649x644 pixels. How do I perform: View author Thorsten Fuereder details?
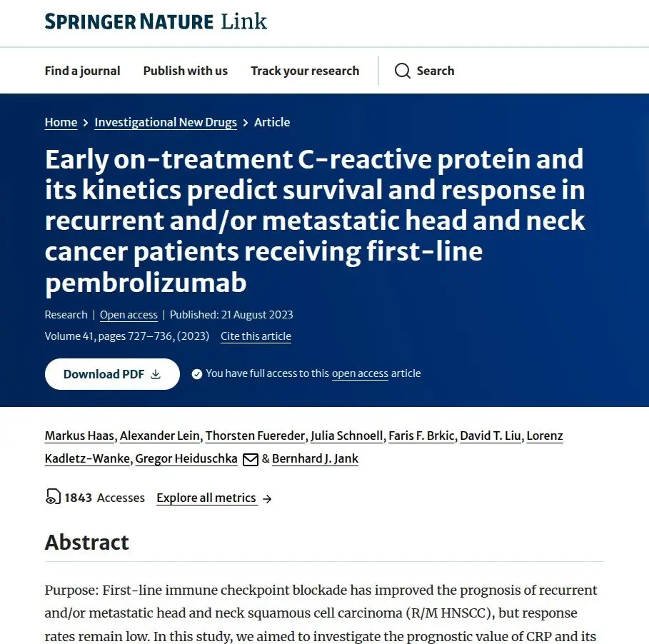coord(256,436)
